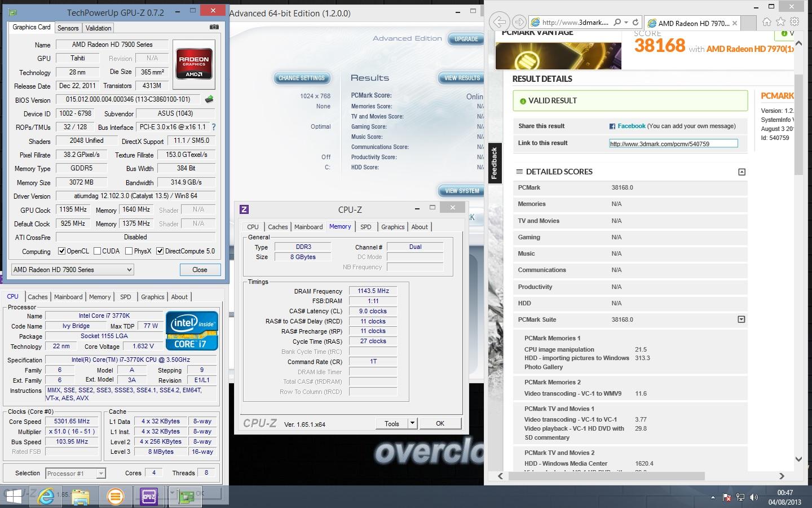This screenshot has height=508, width=812.
Task: Click the CPU-Z Tools button
Action: point(392,423)
